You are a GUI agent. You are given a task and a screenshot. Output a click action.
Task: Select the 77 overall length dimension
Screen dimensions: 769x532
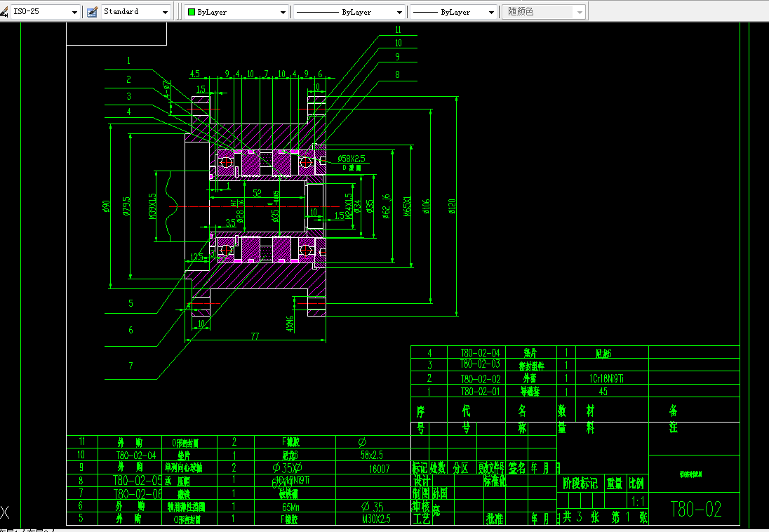pos(255,336)
